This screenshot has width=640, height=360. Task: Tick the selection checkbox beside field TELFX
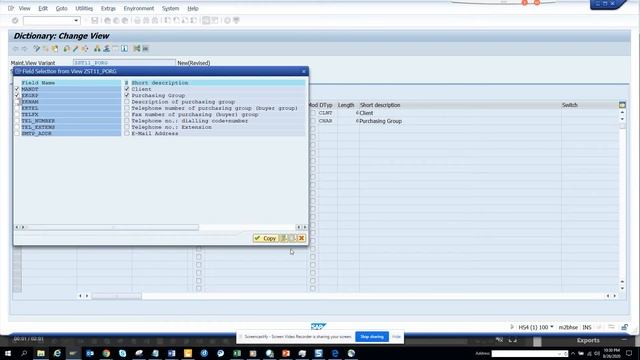pos(17,114)
